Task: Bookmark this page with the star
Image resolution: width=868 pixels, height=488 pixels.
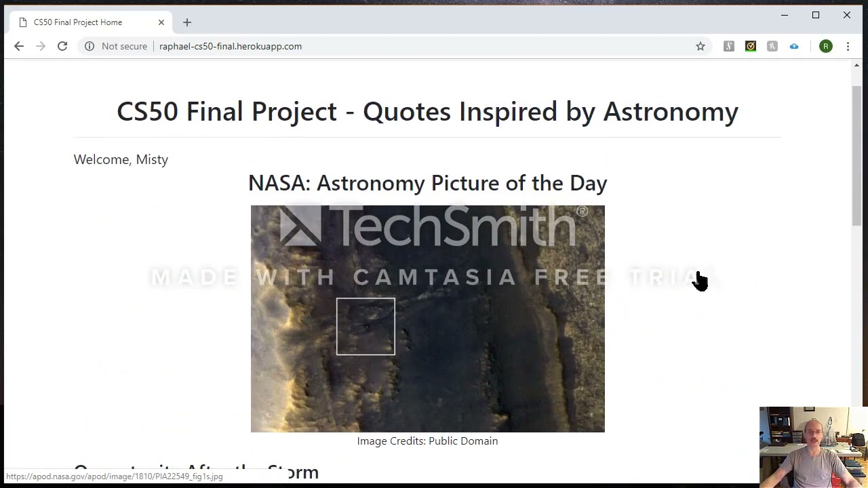Action: 701,46
